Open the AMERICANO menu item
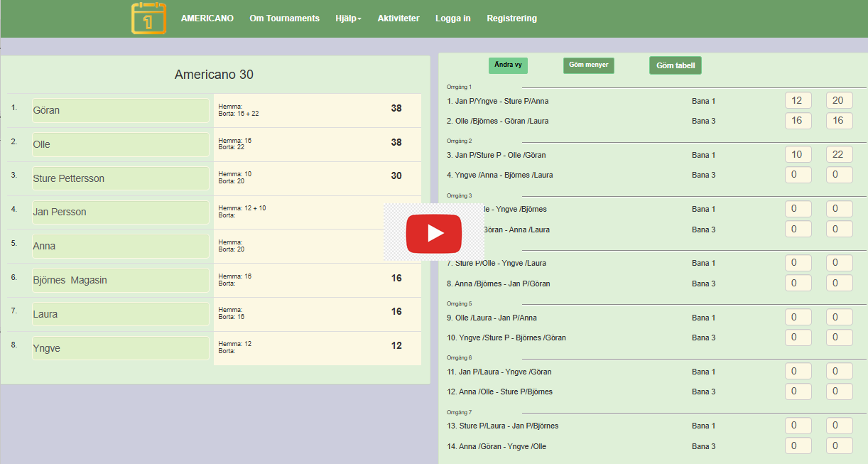This screenshot has height=464, width=868. coord(207,18)
